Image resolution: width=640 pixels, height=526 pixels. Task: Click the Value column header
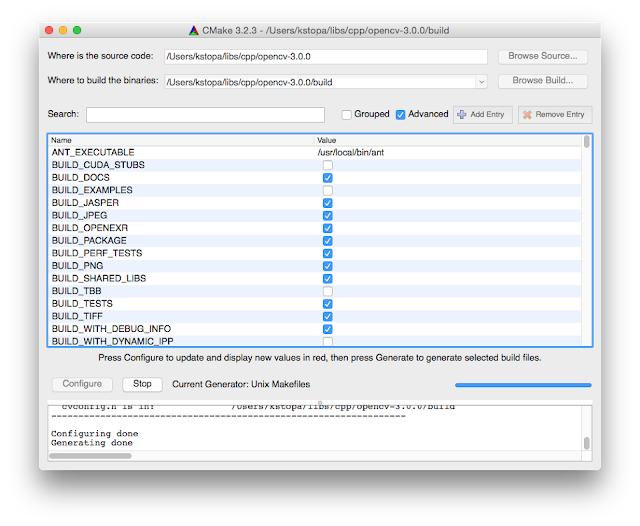(327, 140)
